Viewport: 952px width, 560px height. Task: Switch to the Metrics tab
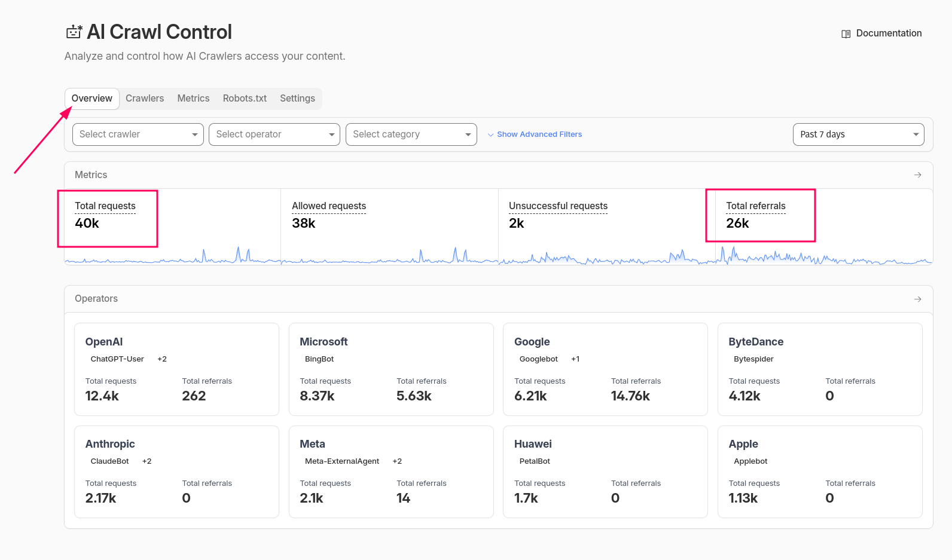click(193, 99)
